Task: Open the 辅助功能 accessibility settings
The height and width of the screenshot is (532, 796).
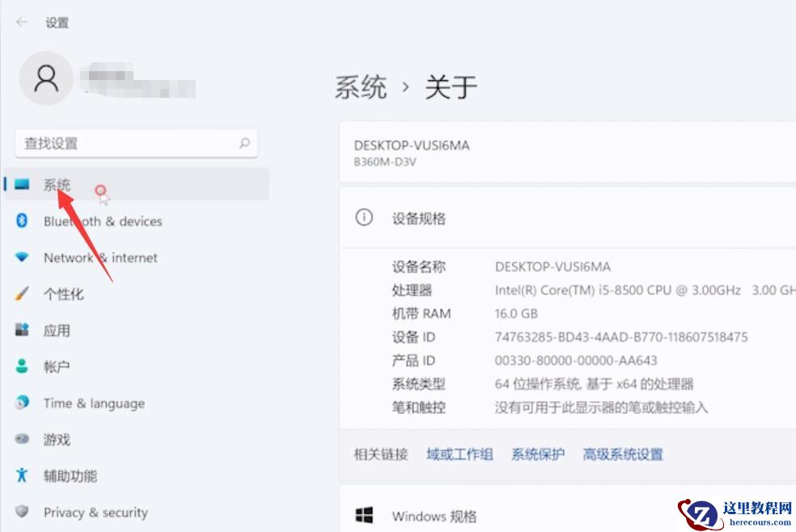Action: point(71,476)
